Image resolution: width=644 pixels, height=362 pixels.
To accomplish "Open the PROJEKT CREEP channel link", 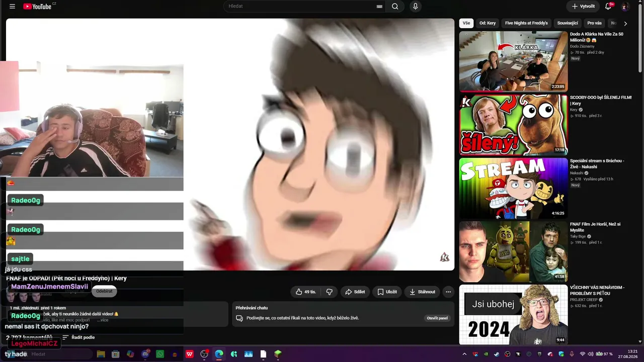I will (583, 300).
